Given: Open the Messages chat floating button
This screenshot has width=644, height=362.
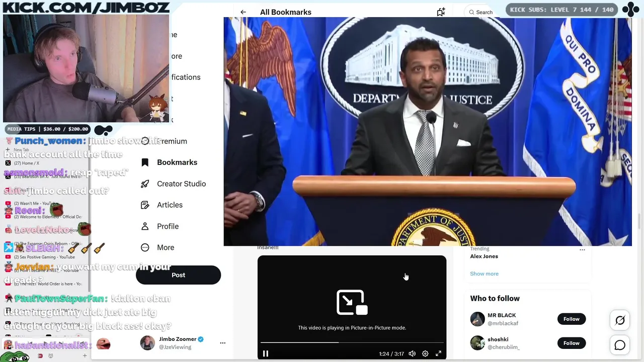Looking at the screenshot, I should coord(620,345).
